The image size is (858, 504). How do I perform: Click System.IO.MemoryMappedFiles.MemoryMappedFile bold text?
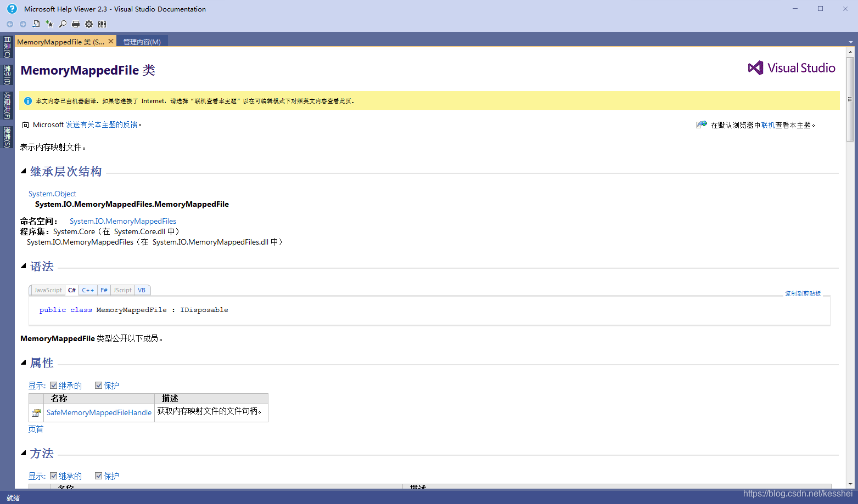[132, 204]
